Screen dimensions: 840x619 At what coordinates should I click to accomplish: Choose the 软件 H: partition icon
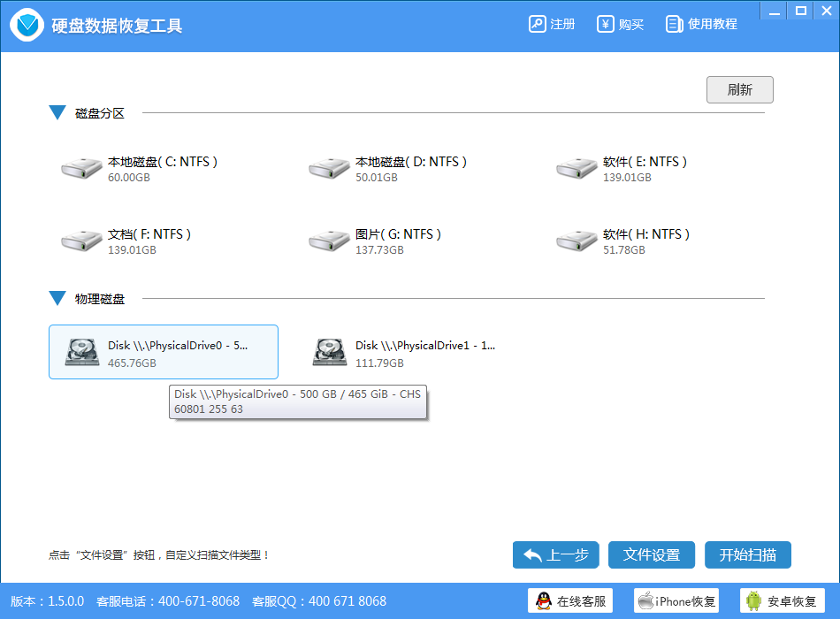(577, 241)
